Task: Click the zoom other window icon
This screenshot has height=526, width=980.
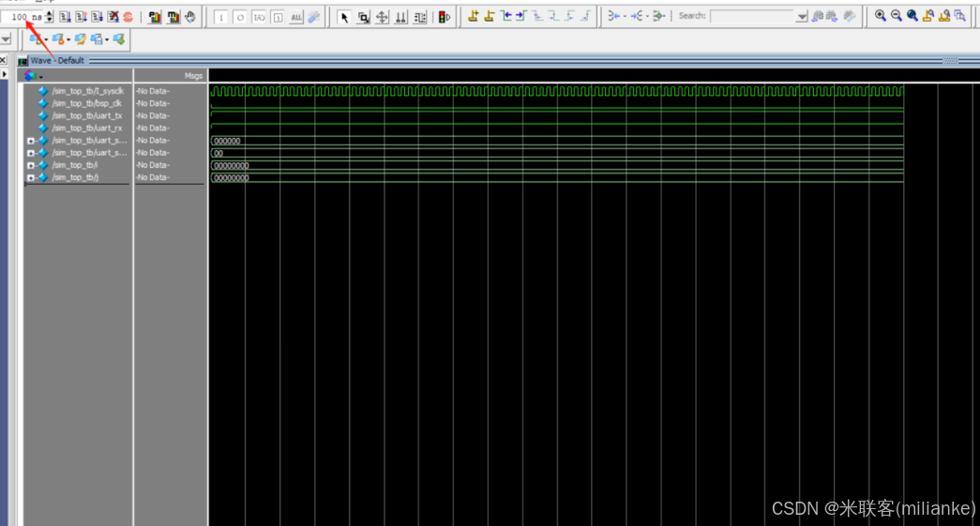Action: [x=960, y=16]
